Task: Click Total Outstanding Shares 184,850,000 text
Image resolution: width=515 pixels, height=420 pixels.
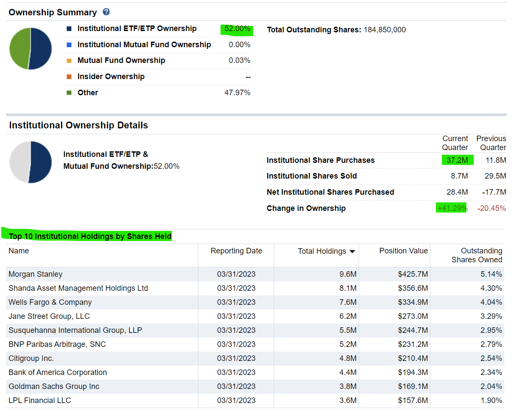Action: tap(336, 30)
